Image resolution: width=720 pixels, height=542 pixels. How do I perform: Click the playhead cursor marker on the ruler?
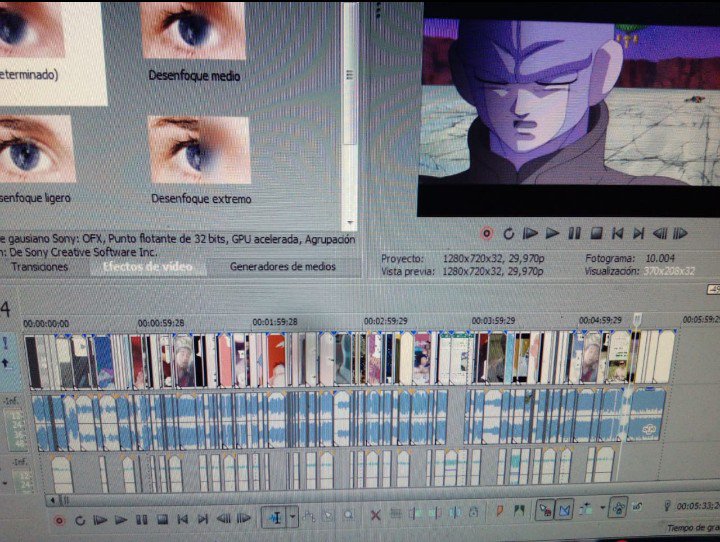click(637, 319)
